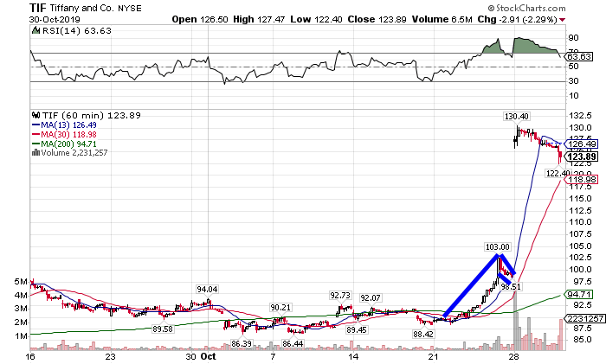Click the 100.0 price axis label
Image resolution: width=606 pixels, height=364 pixels.
pos(580,270)
